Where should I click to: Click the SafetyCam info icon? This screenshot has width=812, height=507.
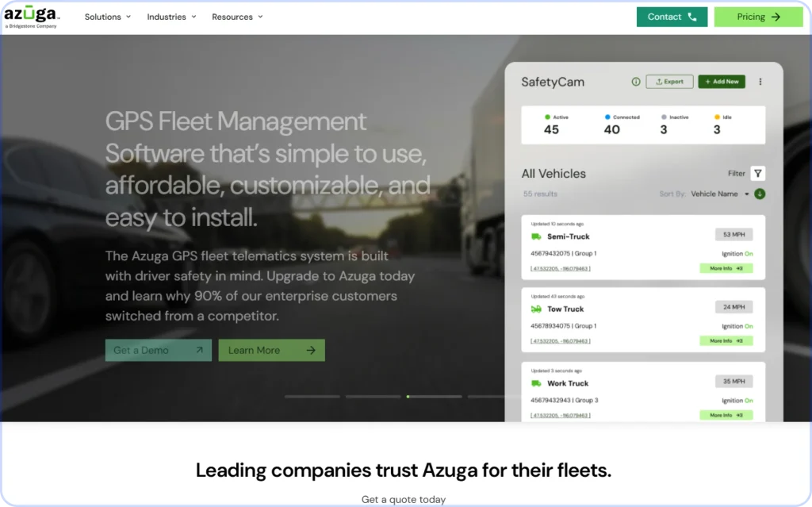tap(635, 82)
